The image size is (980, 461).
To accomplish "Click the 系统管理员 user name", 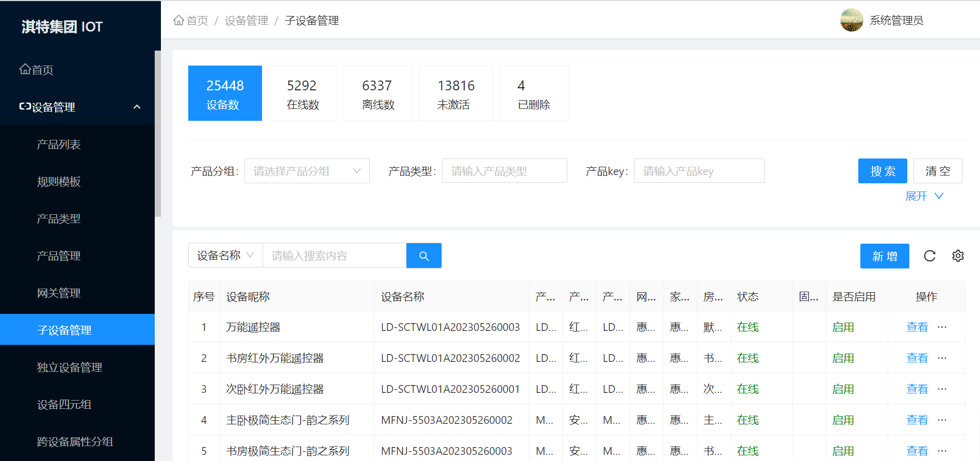I will click(896, 21).
